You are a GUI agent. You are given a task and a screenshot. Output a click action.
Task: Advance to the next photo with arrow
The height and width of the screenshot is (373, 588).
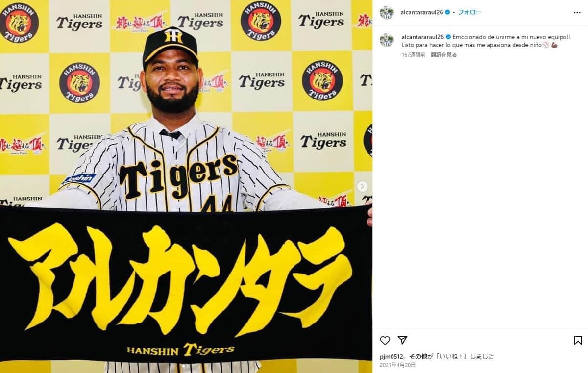362,186
